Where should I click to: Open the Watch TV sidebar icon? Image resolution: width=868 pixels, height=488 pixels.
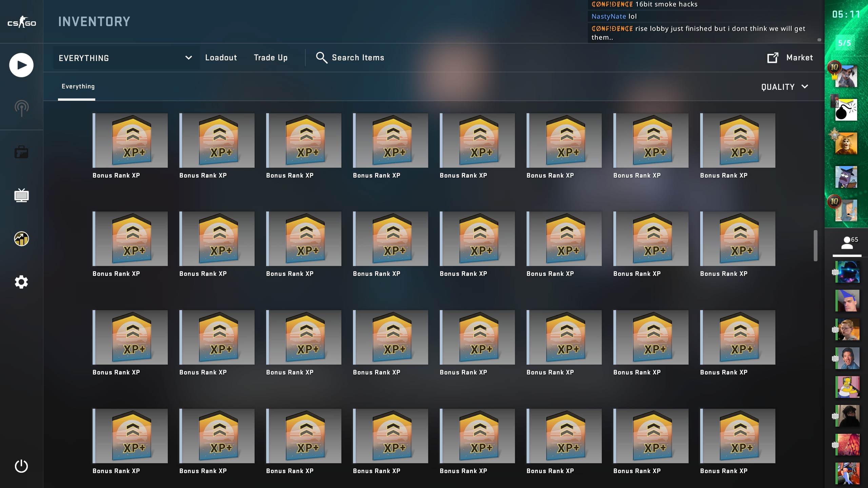[21, 196]
